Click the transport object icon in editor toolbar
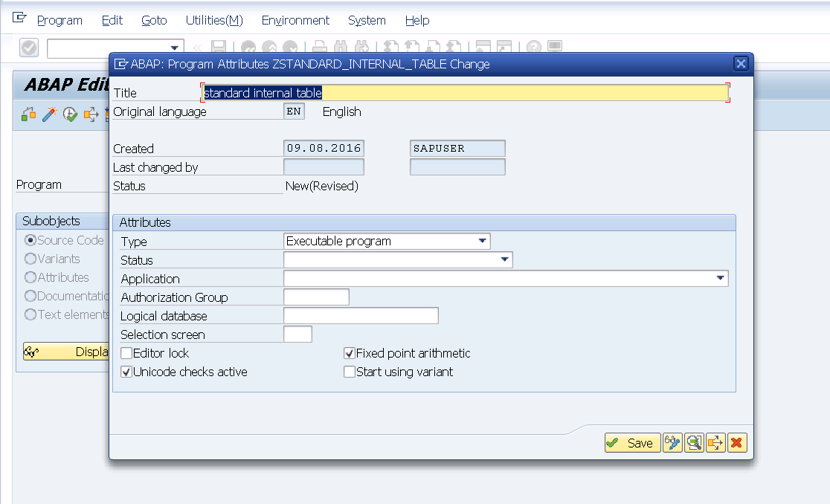This screenshot has height=504, width=830. tap(91, 114)
